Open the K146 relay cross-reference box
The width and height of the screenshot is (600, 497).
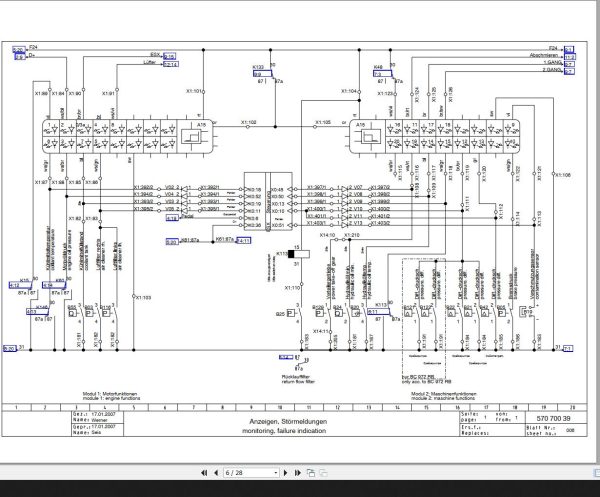(x=37, y=312)
